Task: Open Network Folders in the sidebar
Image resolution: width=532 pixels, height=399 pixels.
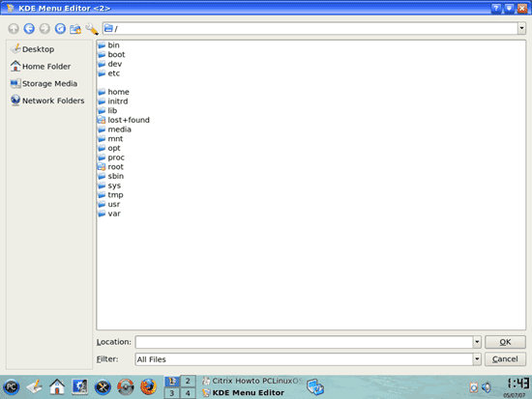Action: (47, 100)
